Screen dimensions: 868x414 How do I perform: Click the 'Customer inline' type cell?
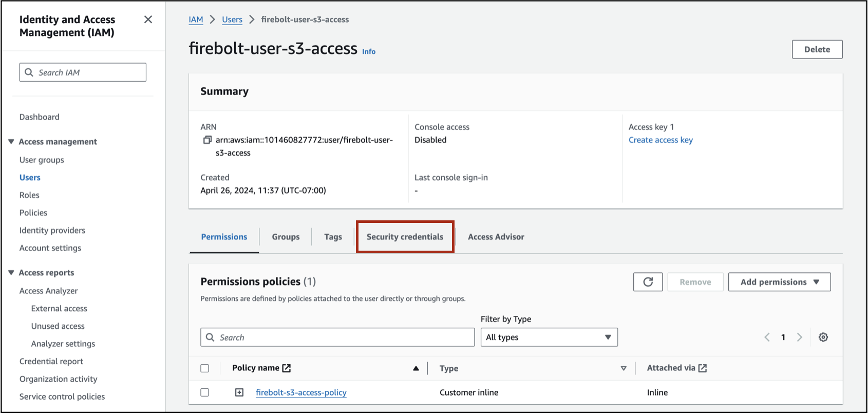pyautogui.click(x=469, y=392)
